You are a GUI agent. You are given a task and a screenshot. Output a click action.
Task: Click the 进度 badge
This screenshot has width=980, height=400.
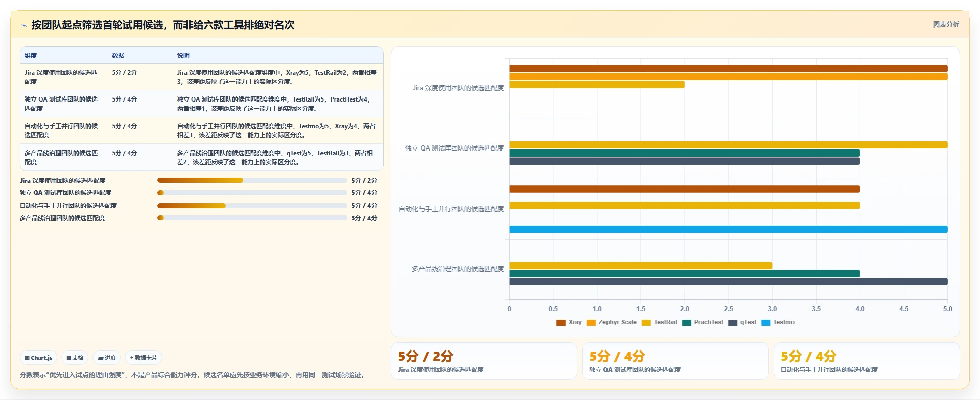pos(107,358)
